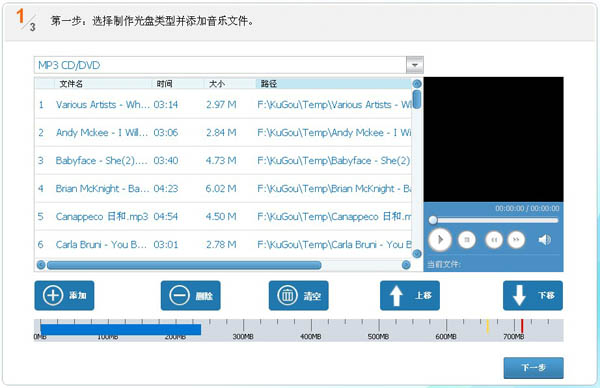Select the Babyface - She(2) track
The image size is (600, 388).
click(x=223, y=160)
